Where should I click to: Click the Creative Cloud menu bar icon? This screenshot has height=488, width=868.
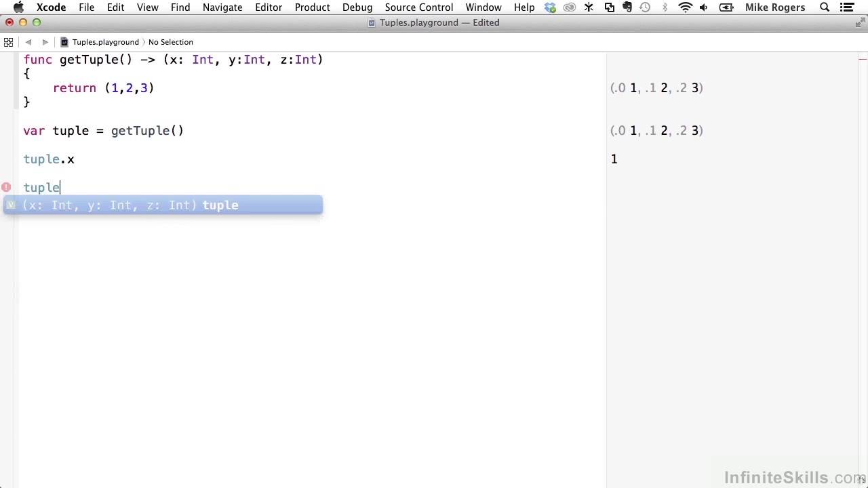point(570,7)
